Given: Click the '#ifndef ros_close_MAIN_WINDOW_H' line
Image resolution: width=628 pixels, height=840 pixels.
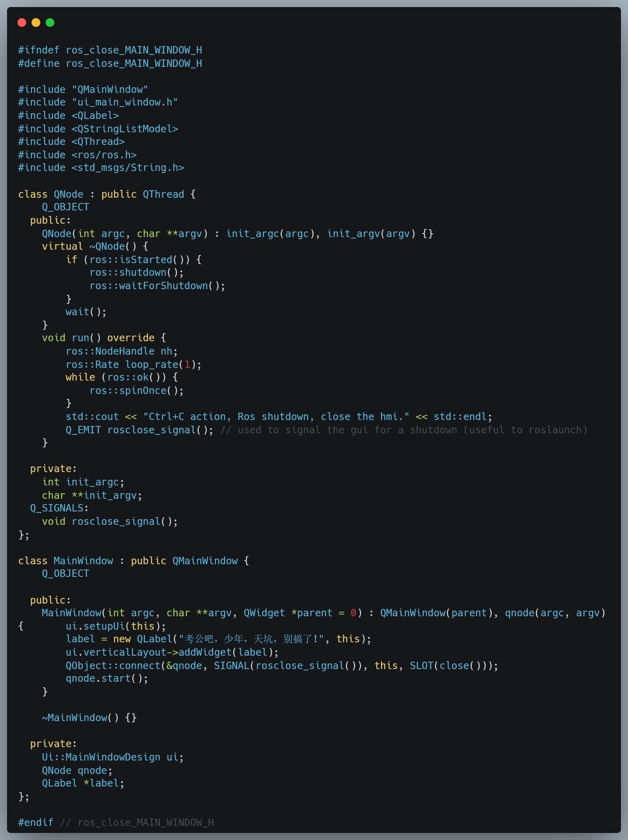Looking at the screenshot, I should point(110,50).
